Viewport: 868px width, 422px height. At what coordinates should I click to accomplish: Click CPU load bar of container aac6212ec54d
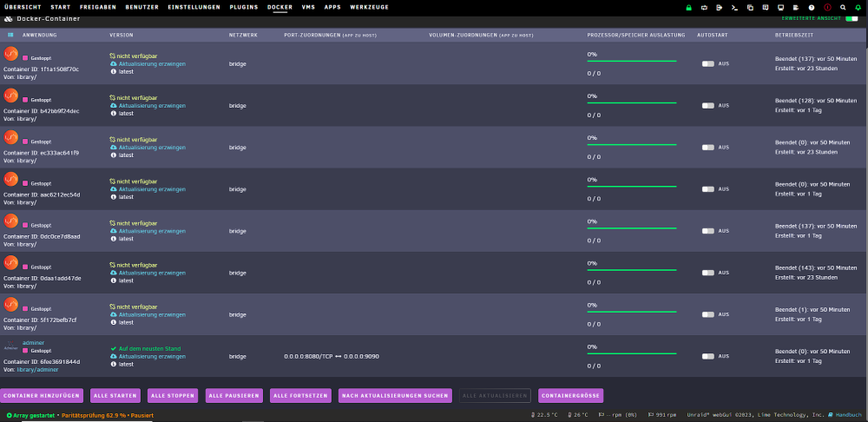pyautogui.click(x=632, y=186)
